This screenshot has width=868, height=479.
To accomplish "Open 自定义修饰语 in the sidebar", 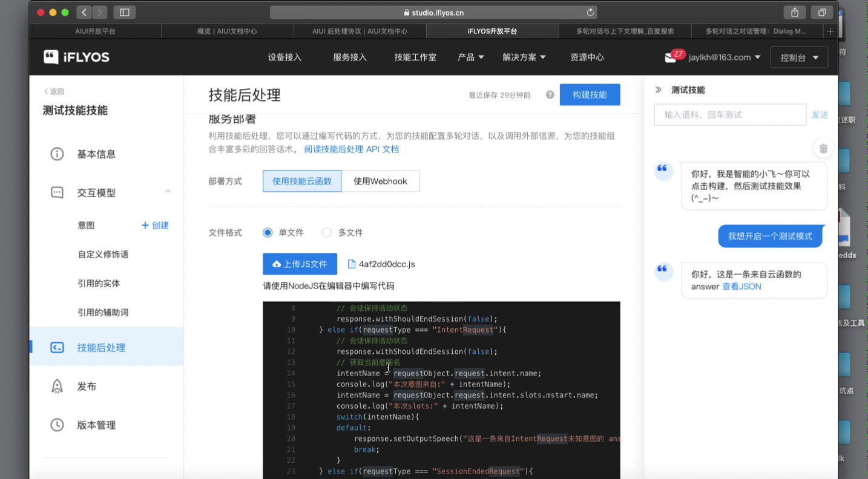I will 103,255.
